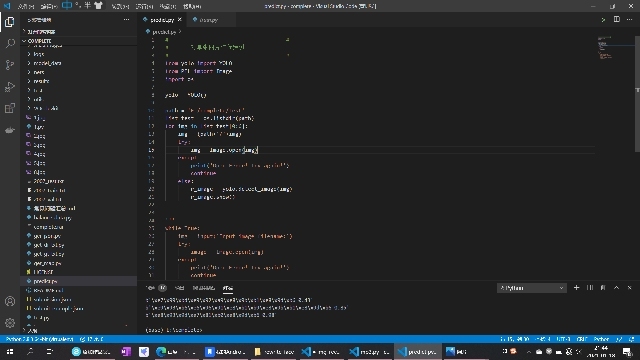Change UTF-8 encoding in status bar
The image size is (640, 360).
[x=564, y=339]
